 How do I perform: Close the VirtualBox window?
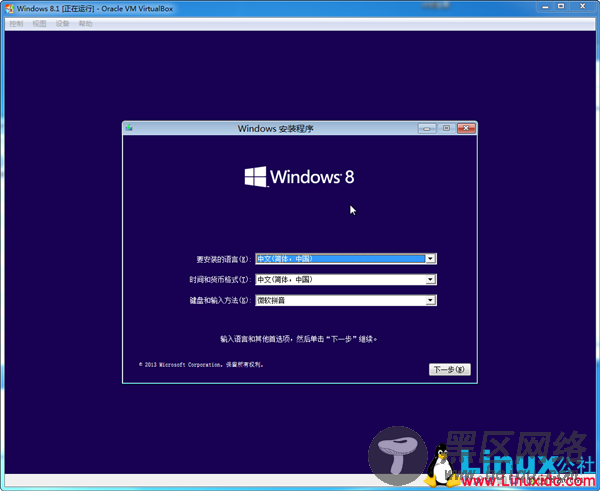click(x=582, y=7)
